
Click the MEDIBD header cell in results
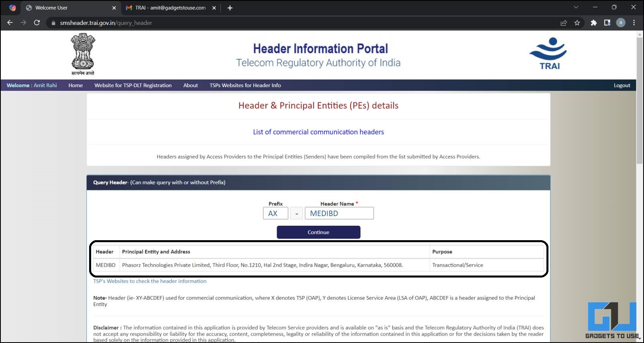tap(106, 265)
